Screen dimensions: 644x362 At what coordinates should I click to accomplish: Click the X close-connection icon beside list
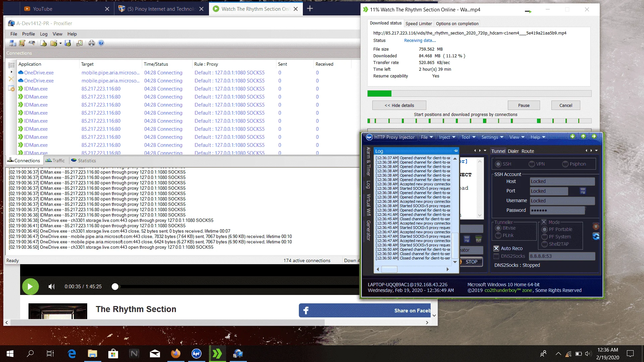[x=11, y=79]
